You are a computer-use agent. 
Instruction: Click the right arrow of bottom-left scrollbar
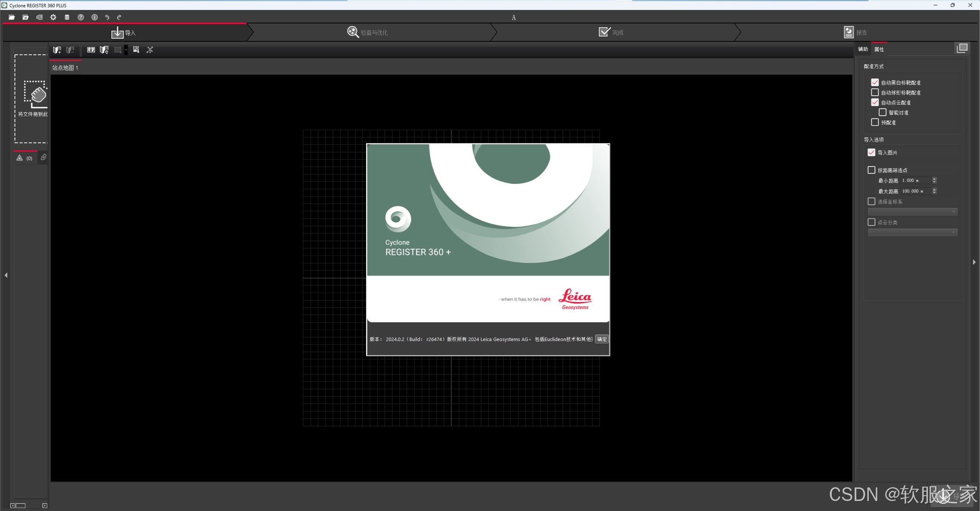[x=45, y=506]
